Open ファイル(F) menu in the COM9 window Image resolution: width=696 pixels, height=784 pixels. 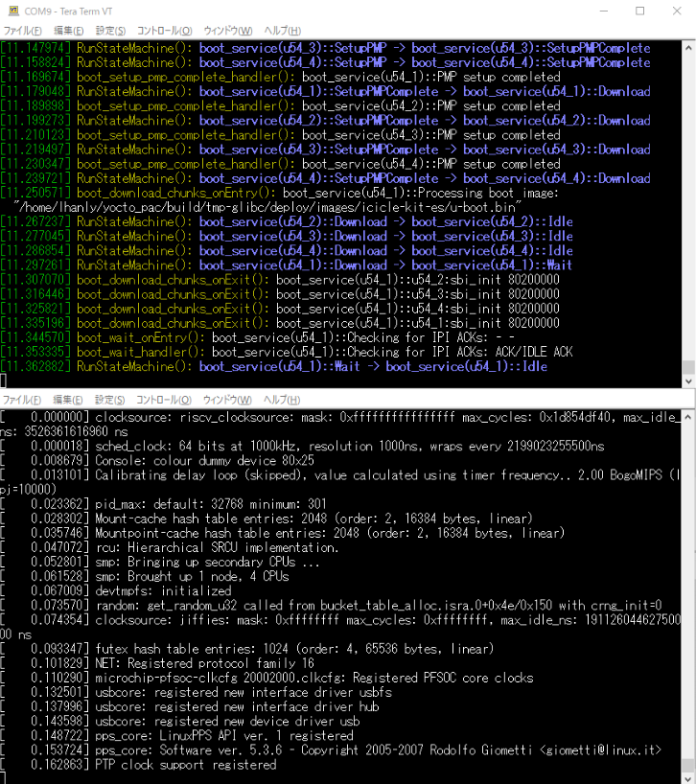coord(23,31)
